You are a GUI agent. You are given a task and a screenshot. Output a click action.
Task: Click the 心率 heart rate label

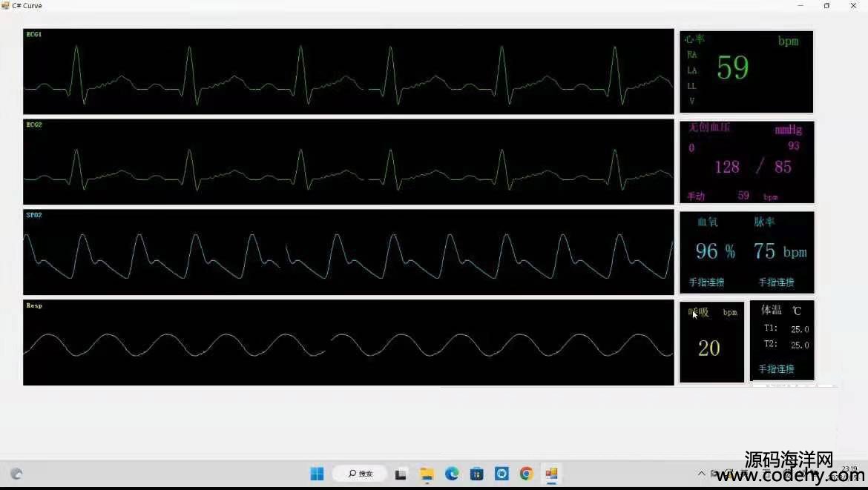coord(694,39)
